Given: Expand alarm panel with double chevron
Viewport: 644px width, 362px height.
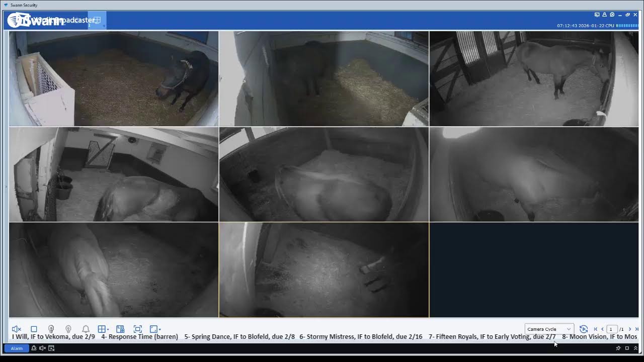Looking at the screenshot, I should coord(635,348).
